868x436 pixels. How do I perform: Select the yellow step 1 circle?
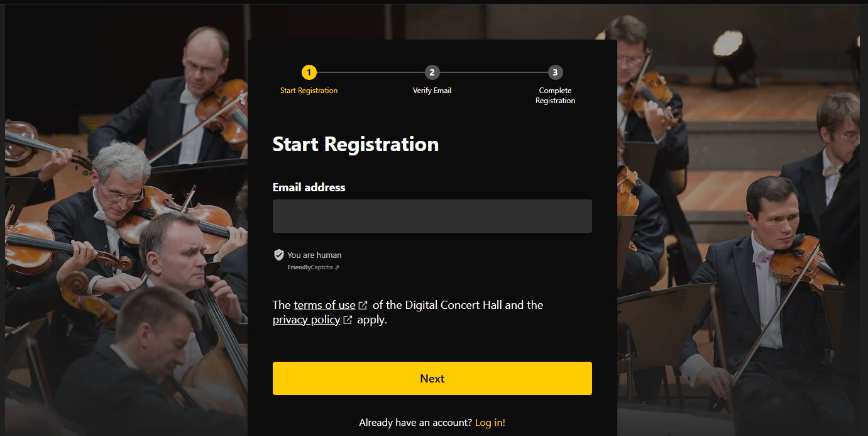pos(309,72)
